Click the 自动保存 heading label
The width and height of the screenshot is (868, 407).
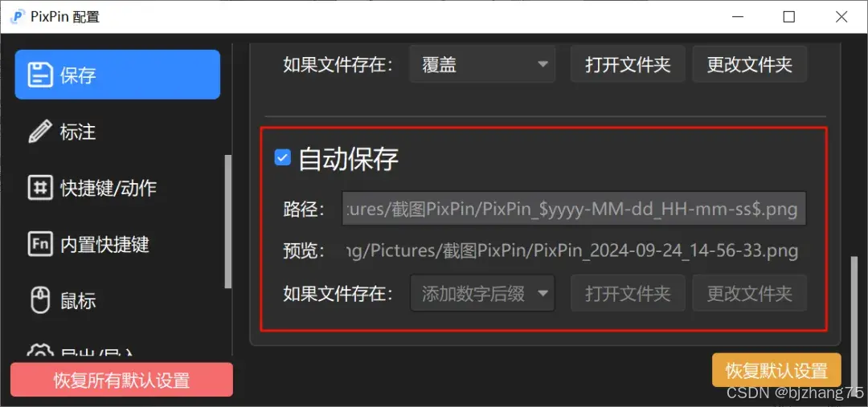(348, 159)
